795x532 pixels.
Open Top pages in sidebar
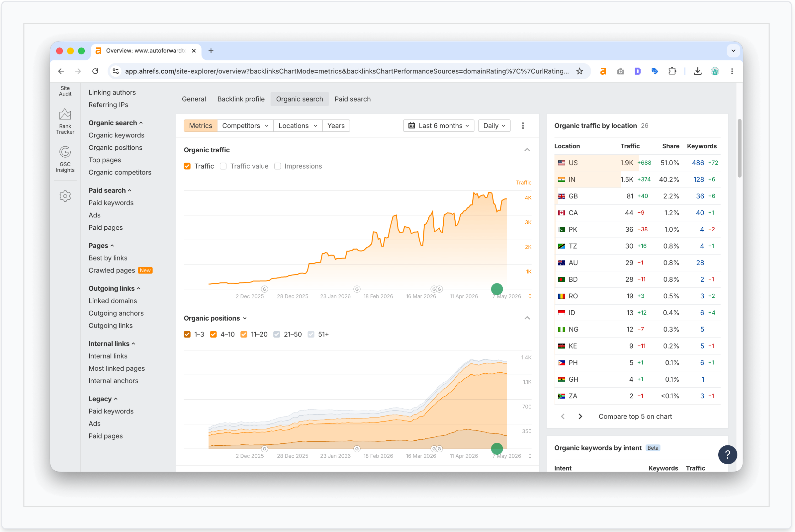point(105,160)
